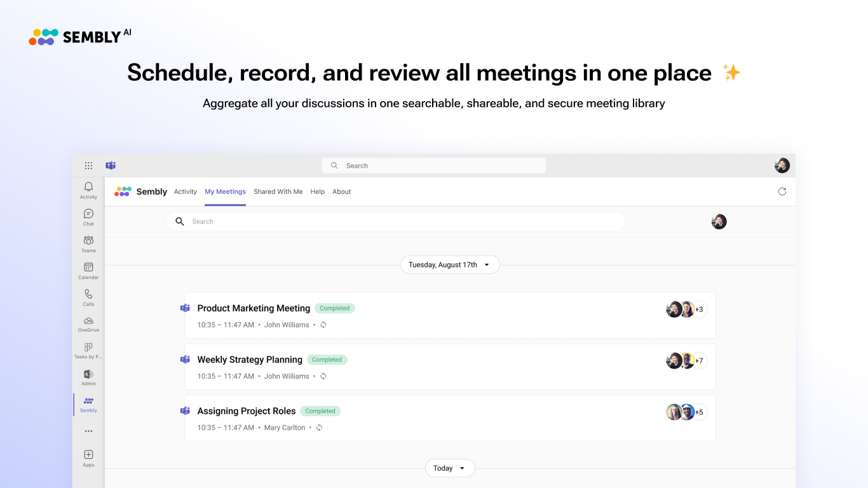Click Teams icon beside Weekly Strategy Planning
Image resolution: width=868 pixels, height=488 pixels.
[x=185, y=360]
